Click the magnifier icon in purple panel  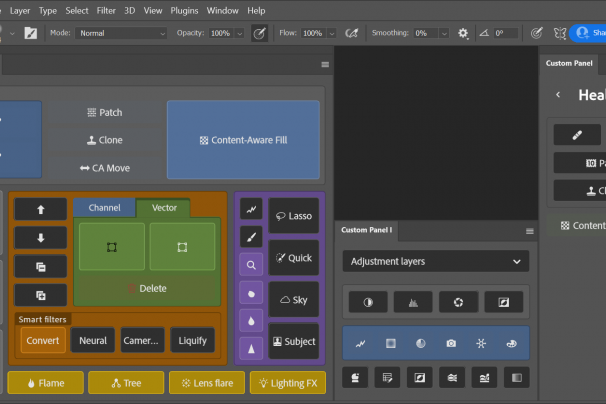click(251, 265)
